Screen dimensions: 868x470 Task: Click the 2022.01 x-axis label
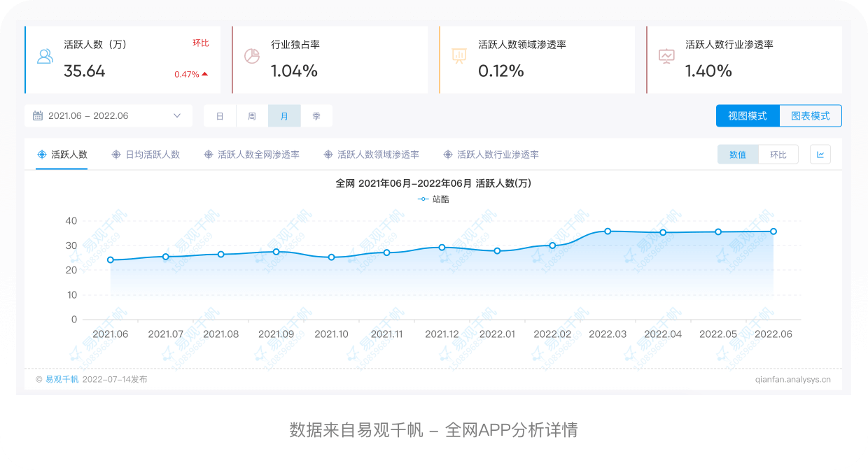point(497,334)
